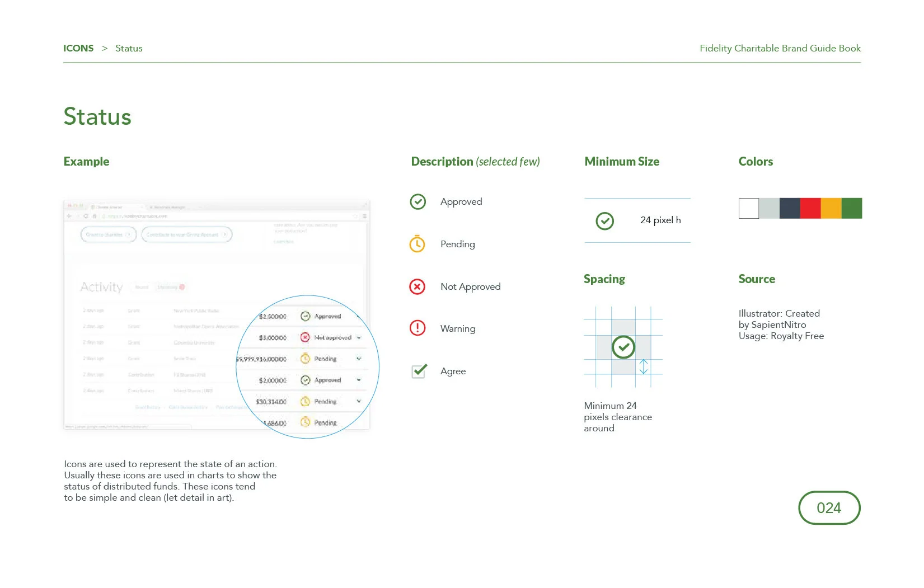Pick the green color swatch
Viewport: 924px width, 588px height.
852,208
